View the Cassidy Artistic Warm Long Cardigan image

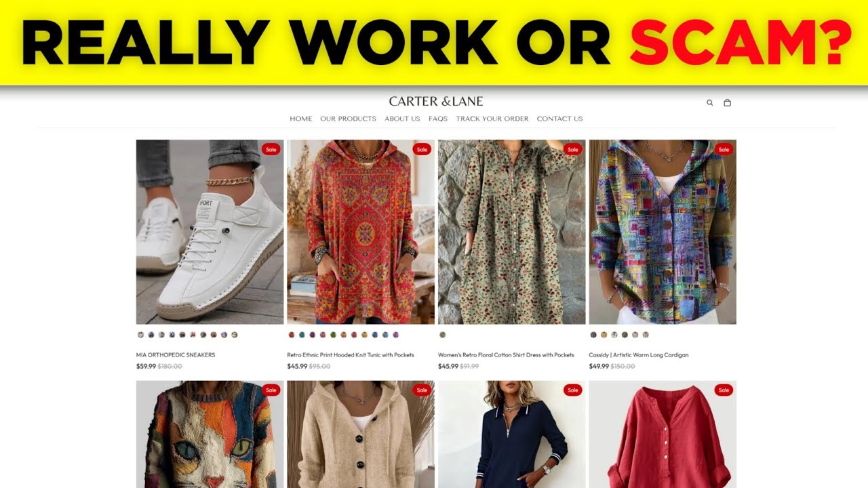pyautogui.click(x=663, y=232)
